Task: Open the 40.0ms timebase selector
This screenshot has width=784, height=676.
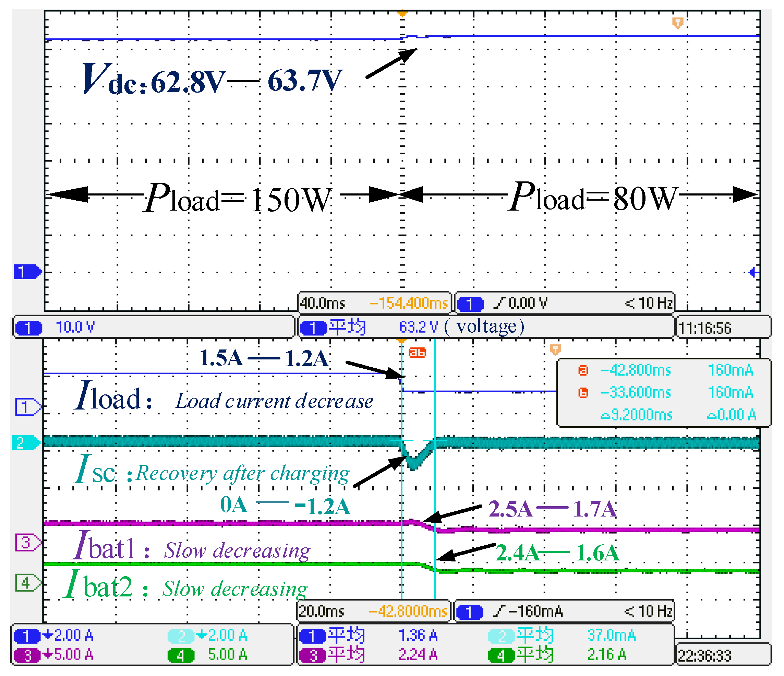Action: (x=324, y=303)
